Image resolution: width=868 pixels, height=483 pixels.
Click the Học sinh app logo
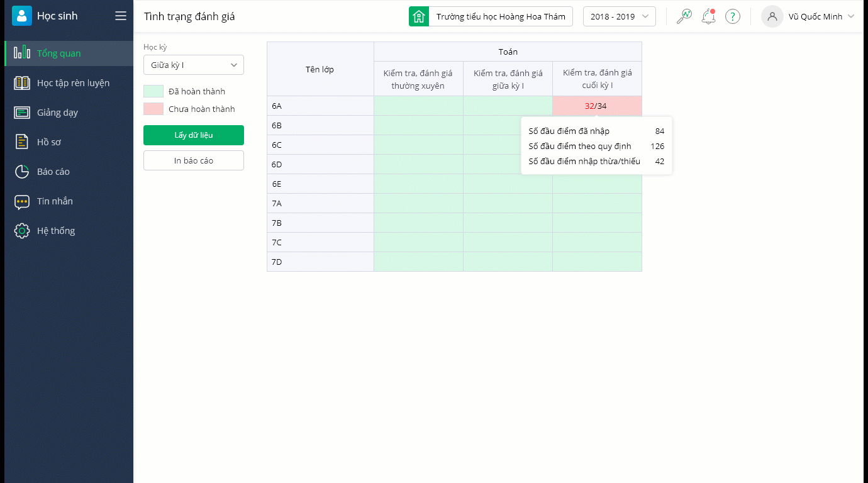click(22, 16)
